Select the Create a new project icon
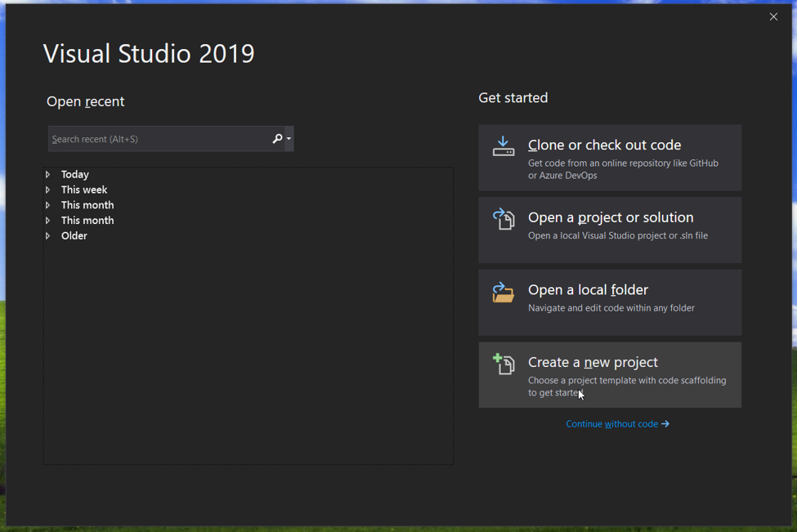The image size is (797, 532). (504, 363)
